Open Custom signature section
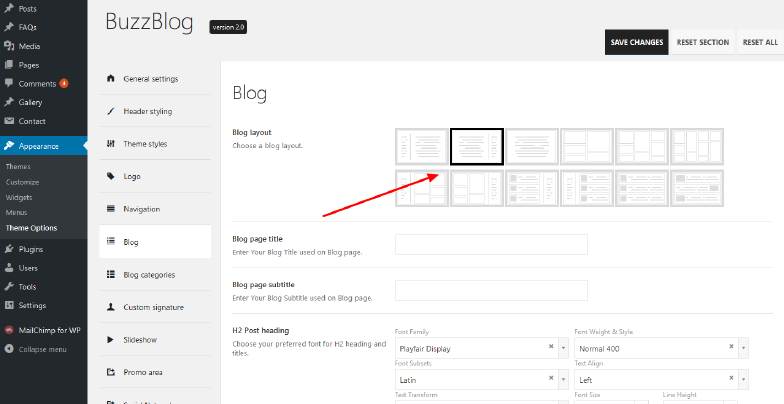This screenshot has width=784, height=404. tap(155, 307)
